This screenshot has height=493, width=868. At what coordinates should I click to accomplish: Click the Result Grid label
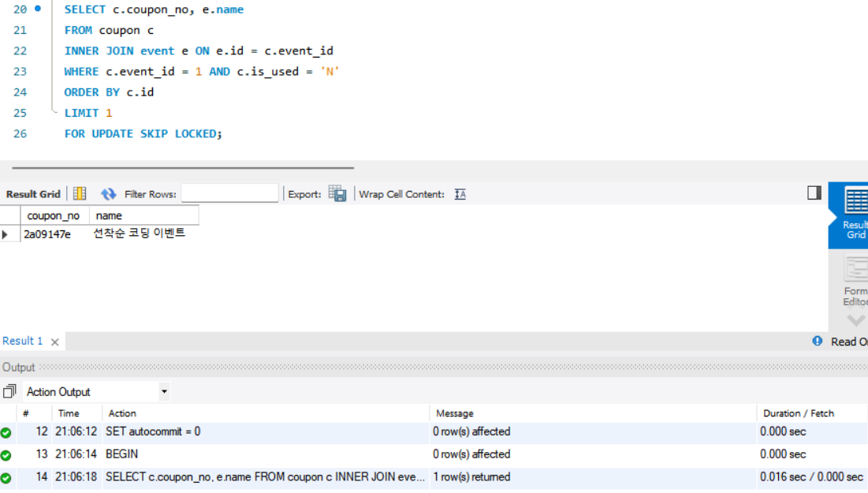pos(33,194)
